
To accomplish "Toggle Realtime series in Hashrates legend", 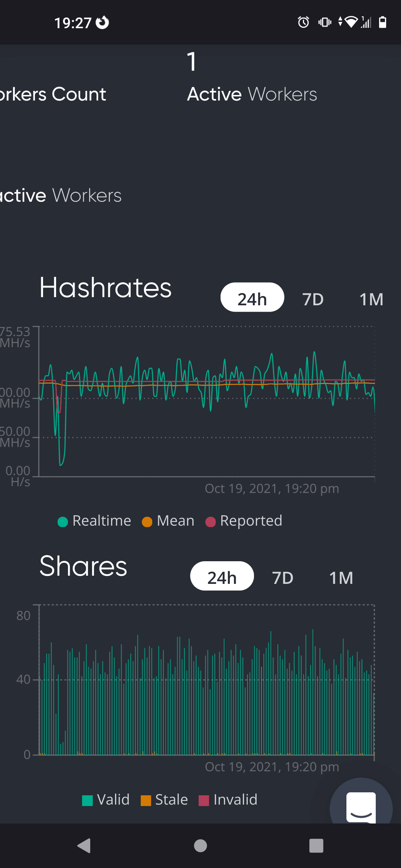I will point(94,521).
